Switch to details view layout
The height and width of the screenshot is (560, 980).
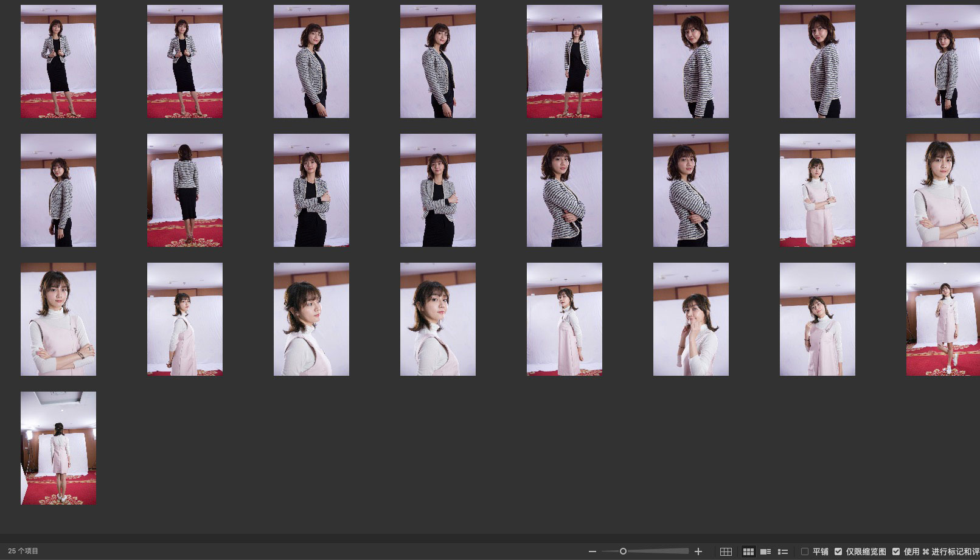click(x=766, y=551)
